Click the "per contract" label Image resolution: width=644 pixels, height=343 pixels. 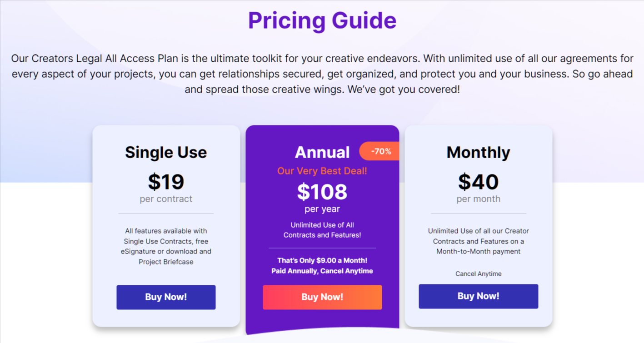click(166, 199)
